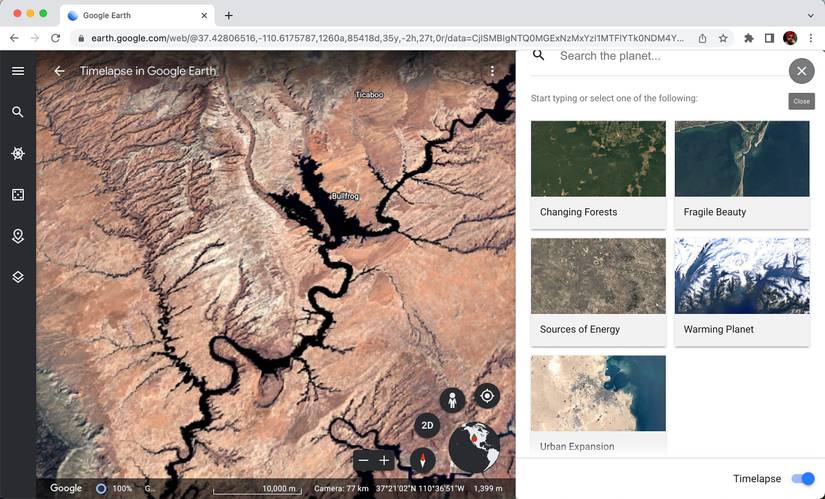Switch the map to 2D view
The height and width of the screenshot is (499, 825).
point(427,425)
